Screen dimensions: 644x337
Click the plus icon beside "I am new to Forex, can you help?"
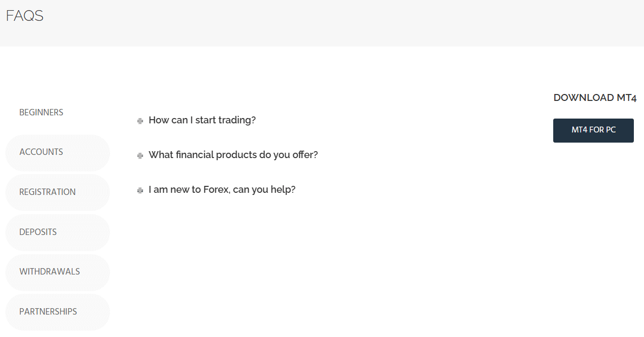(x=140, y=190)
